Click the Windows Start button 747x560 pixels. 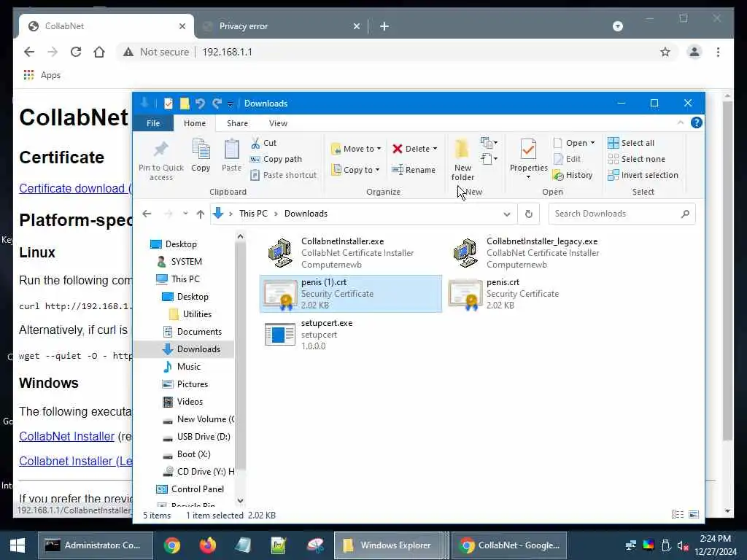[18, 545]
